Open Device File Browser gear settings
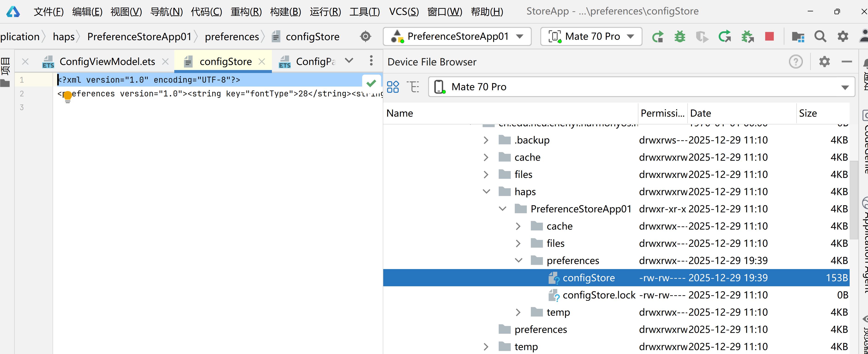This screenshot has height=354, width=868. coord(824,62)
